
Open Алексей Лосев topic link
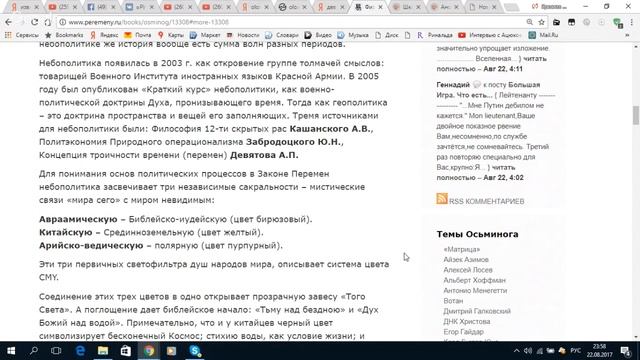[468, 270]
